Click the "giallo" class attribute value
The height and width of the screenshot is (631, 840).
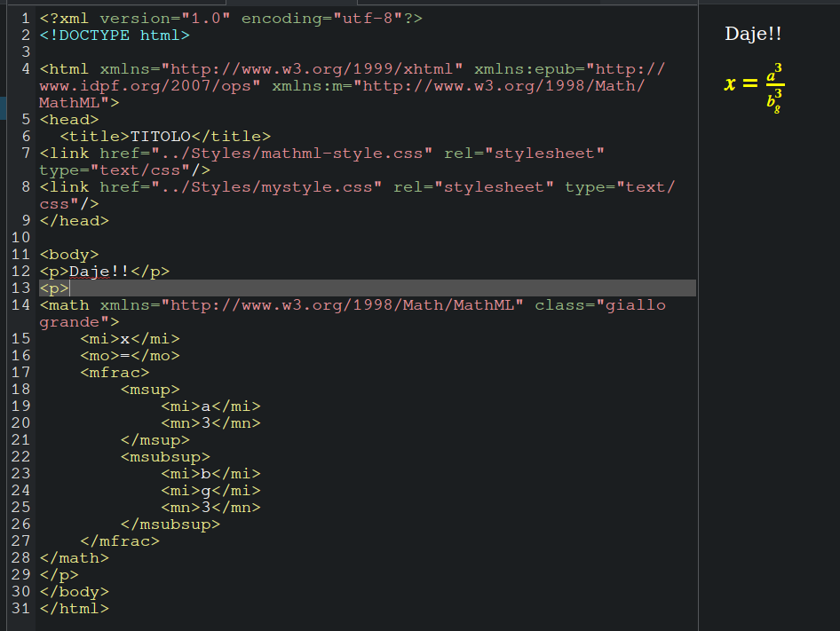click(635, 305)
